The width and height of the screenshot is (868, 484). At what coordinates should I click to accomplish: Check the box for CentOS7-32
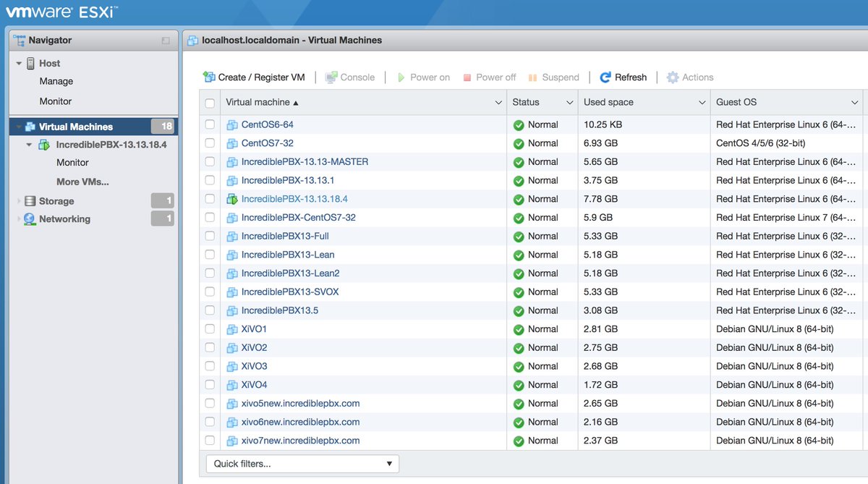pos(210,143)
